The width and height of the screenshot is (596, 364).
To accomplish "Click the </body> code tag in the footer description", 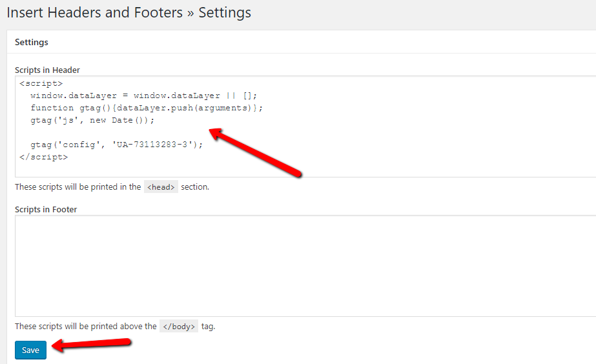I will 179,327.
